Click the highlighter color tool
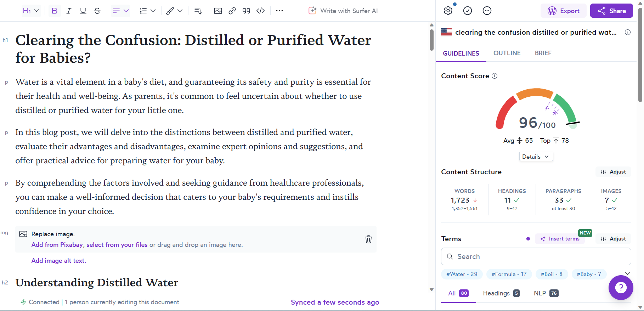Screen dimensions: 644x311 [170, 11]
